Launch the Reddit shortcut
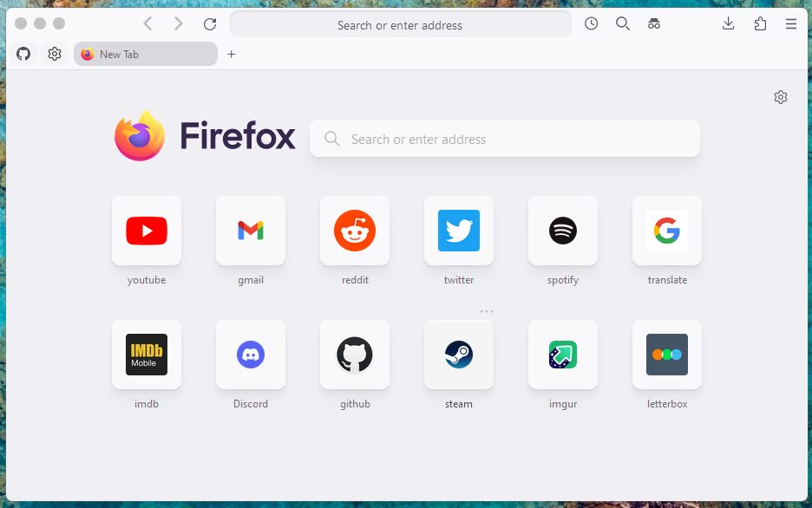Image resolution: width=812 pixels, height=508 pixels. [354, 231]
